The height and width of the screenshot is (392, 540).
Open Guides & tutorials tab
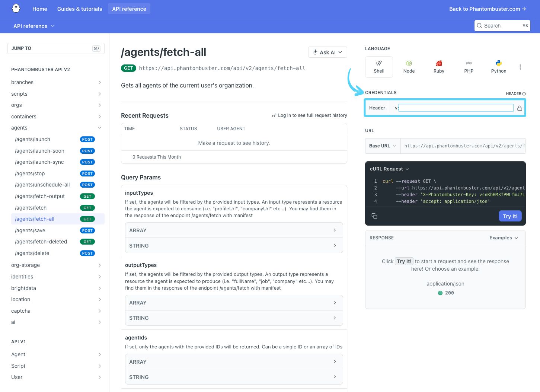[80, 9]
